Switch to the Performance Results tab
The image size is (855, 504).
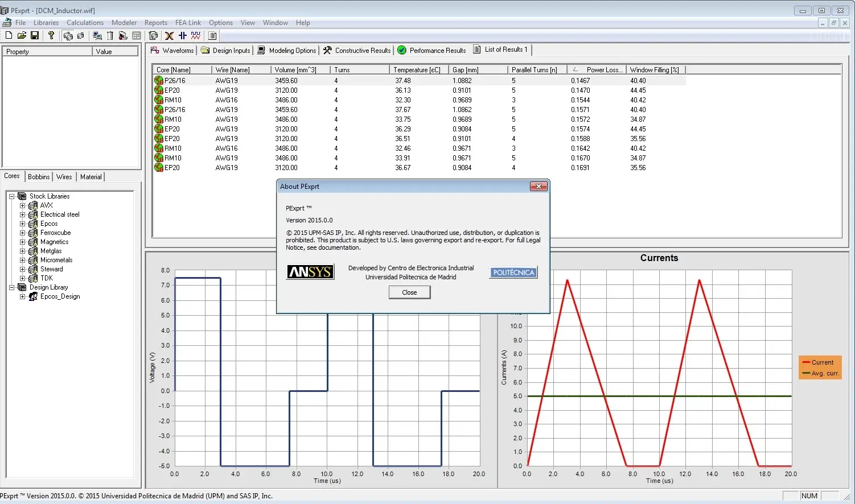pos(431,50)
